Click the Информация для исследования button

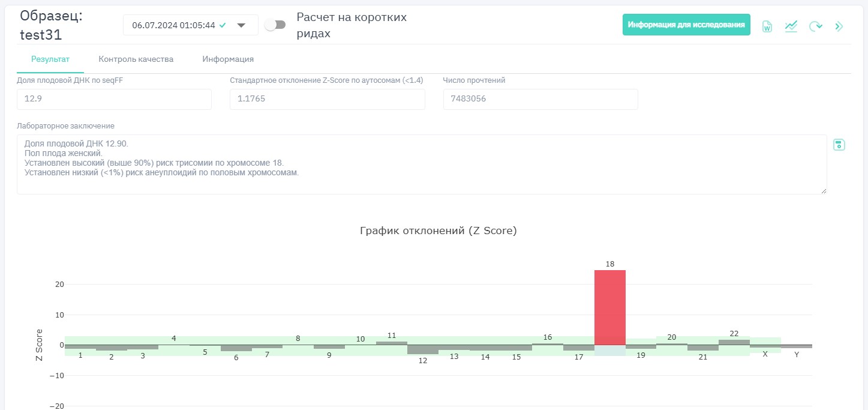(686, 25)
